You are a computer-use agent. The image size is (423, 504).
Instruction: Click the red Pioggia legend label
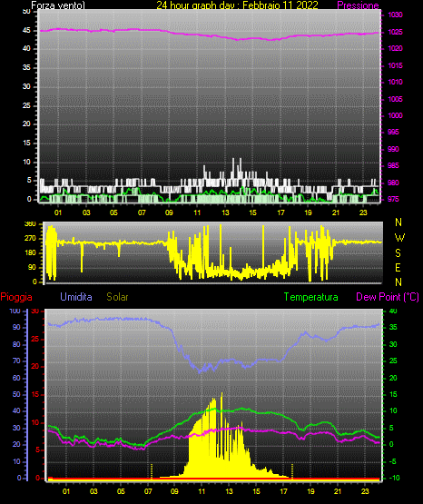coord(16,297)
